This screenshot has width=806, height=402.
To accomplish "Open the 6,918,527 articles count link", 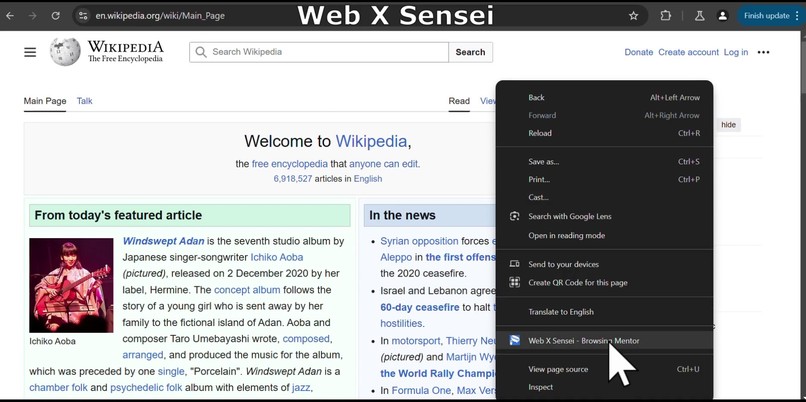I will coord(292,179).
